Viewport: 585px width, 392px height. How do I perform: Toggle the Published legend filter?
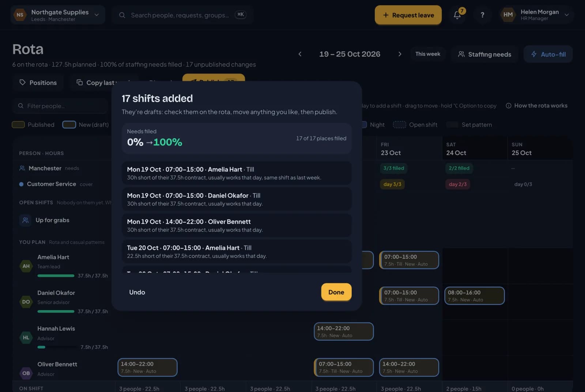click(33, 125)
